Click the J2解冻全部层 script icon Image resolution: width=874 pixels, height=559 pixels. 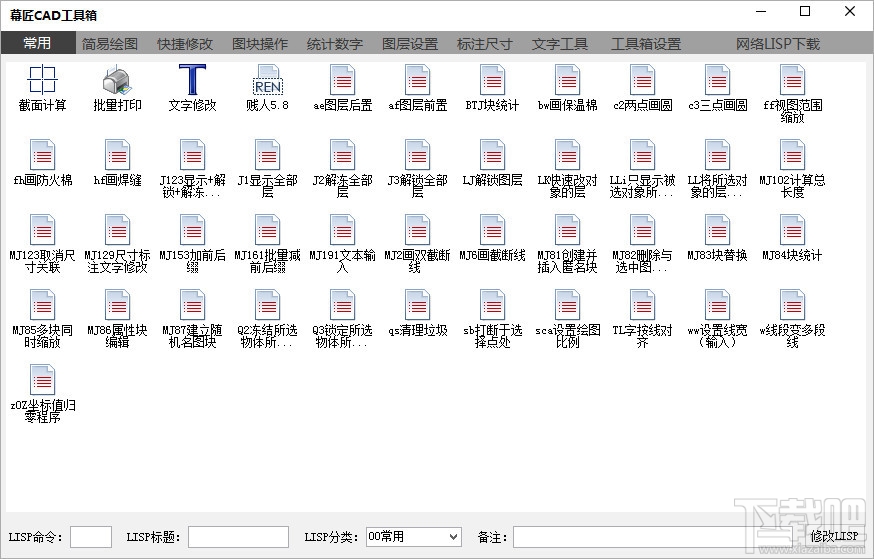pos(342,154)
